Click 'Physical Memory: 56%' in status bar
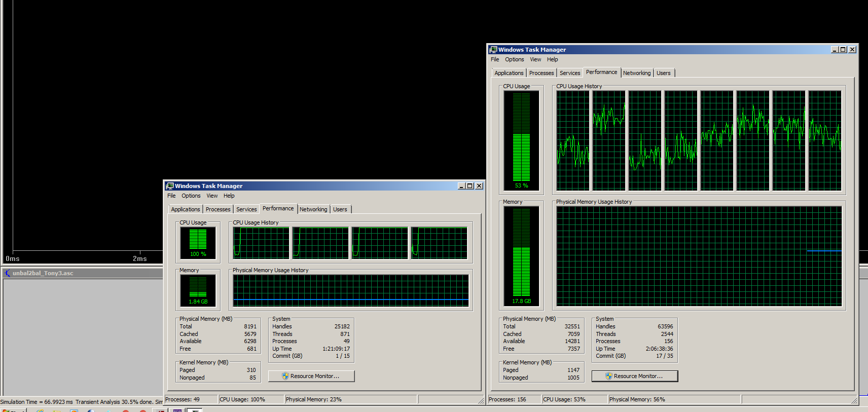Viewport: 868px width, 412px height. tap(637, 399)
